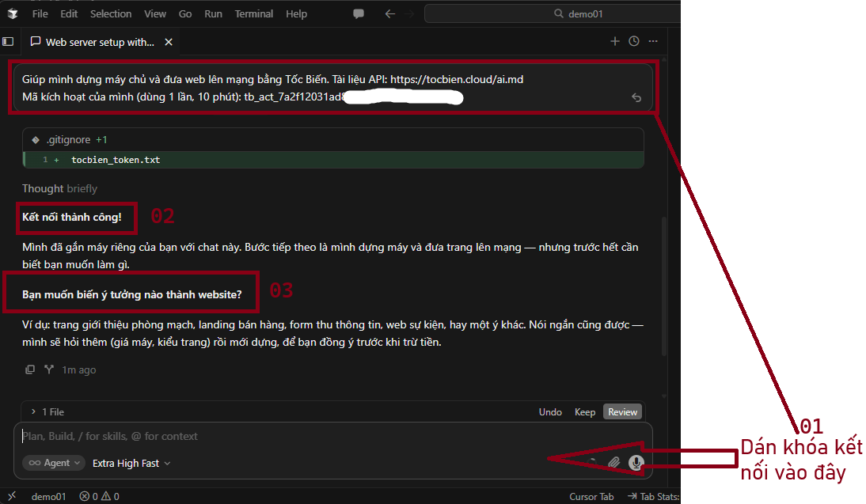Viewport: 866px width, 504px height.
Task: Open the Selection menu
Action: click(111, 13)
